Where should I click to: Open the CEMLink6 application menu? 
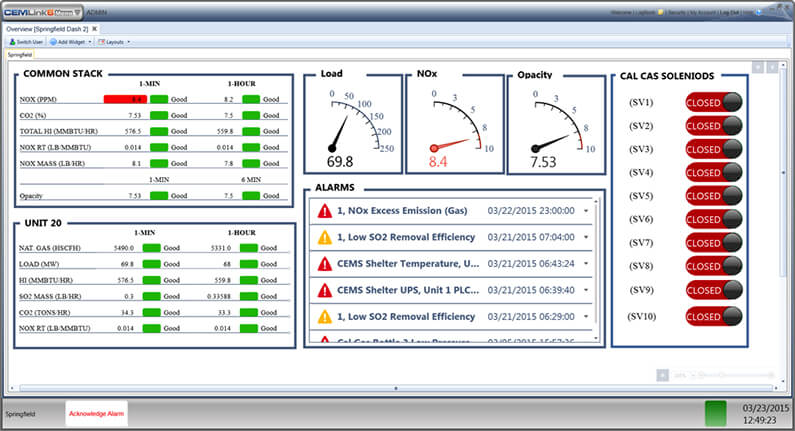[43, 12]
